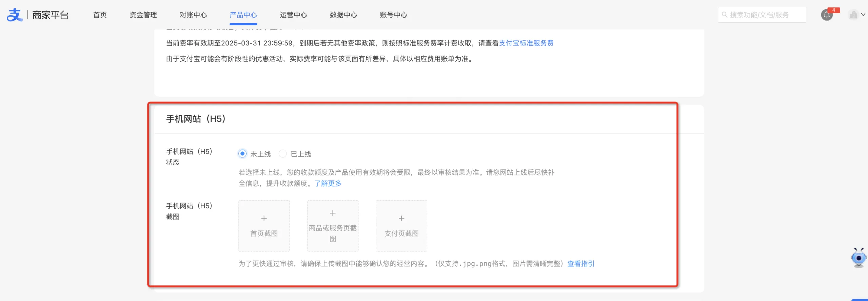Open the 查看指引 link
This screenshot has height=301, width=868.
click(x=581, y=264)
